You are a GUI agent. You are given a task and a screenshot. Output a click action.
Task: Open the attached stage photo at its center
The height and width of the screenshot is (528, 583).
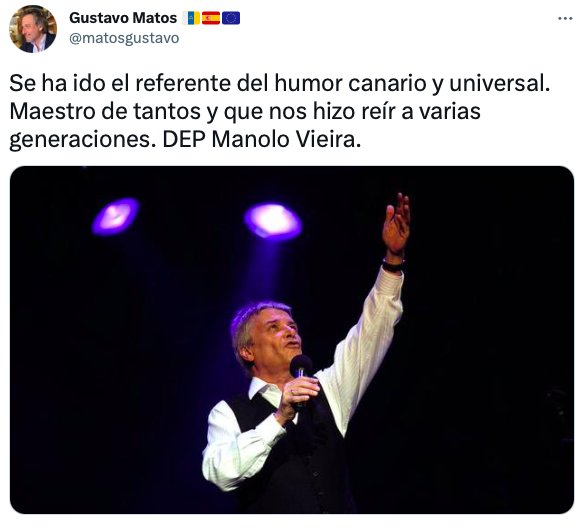(x=292, y=340)
